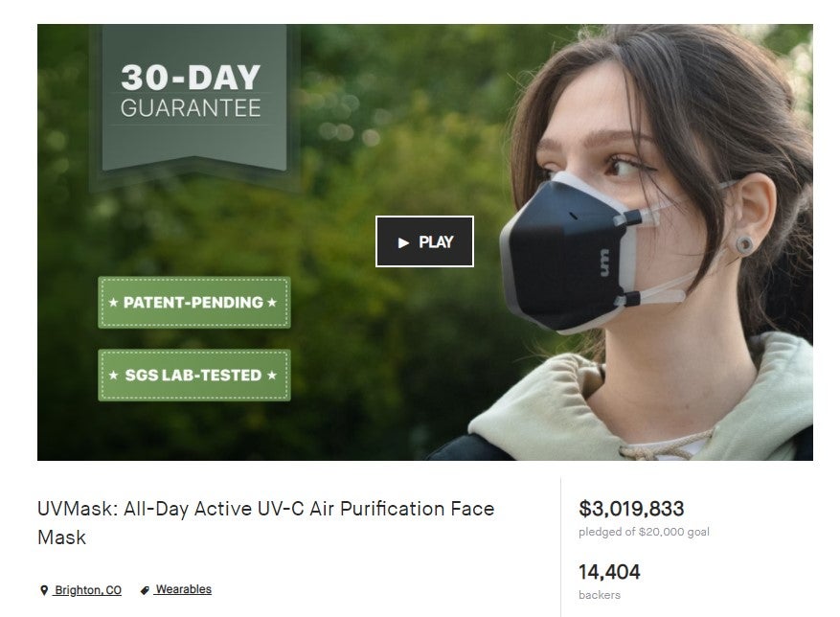Click the SGS Lab-Tested badge
This screenshot has height=617, width=840.
point(193,375)
